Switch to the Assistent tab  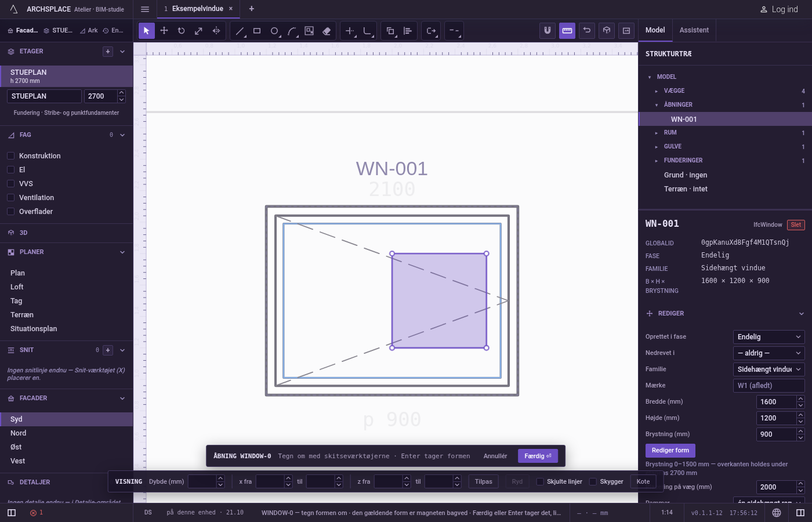click(694, 30)
